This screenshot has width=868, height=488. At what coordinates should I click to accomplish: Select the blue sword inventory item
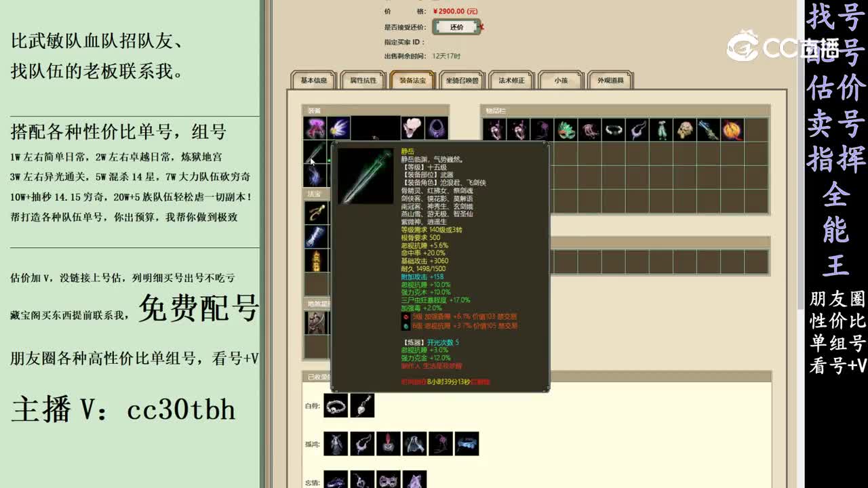coord(708,129)
